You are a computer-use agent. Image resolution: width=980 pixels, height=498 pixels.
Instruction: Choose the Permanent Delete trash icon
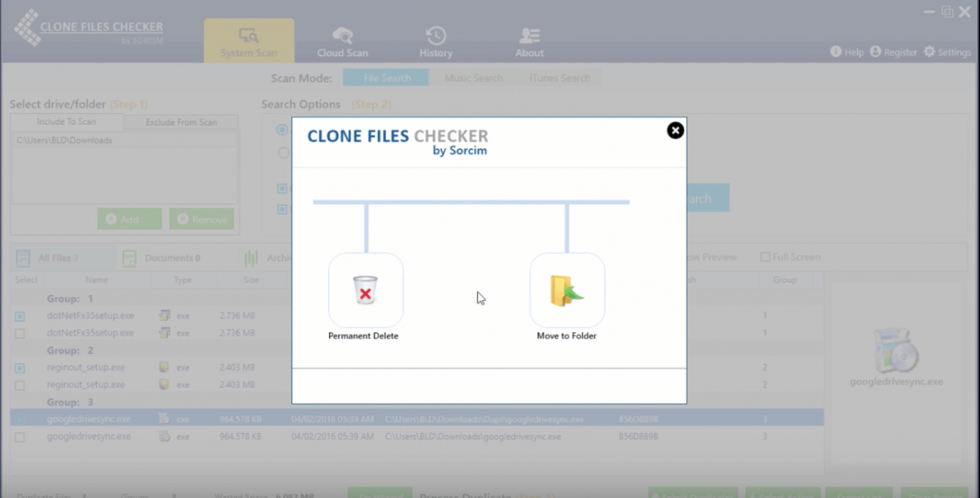click(366, 290)
